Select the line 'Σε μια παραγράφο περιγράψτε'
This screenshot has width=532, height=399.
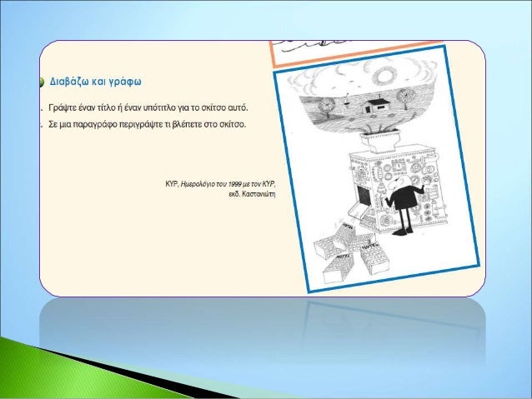[148, 124]
